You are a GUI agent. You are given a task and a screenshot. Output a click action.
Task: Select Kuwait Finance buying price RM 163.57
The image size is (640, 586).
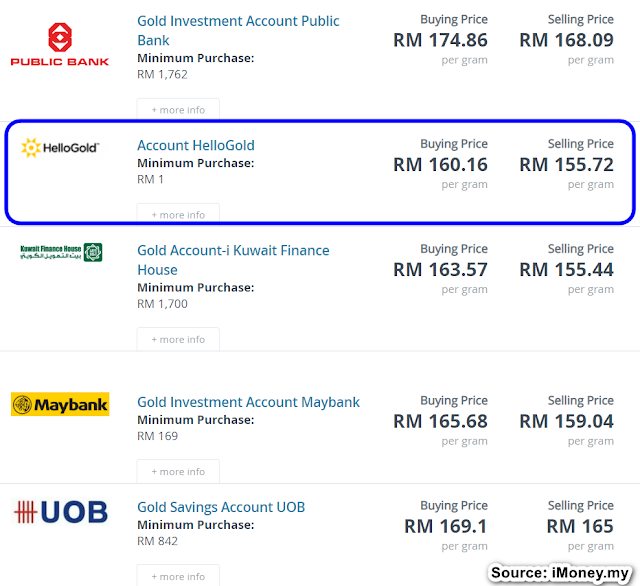[440, 269]
